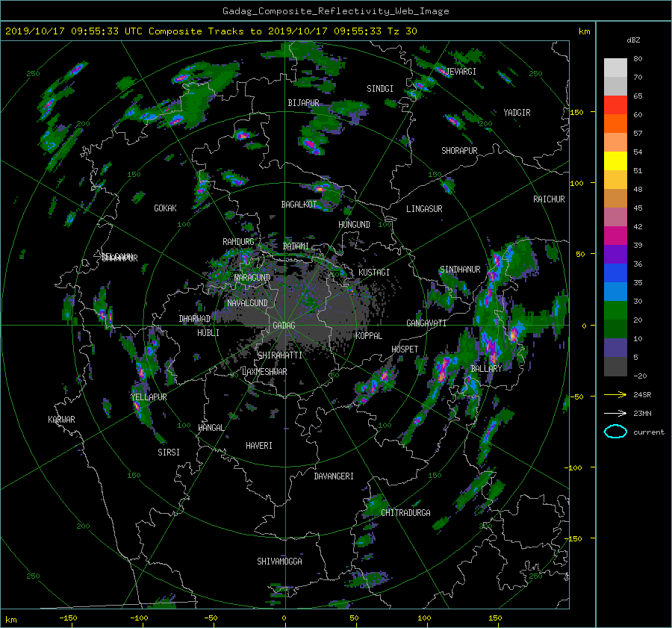Pick the blue 35 dBZ color swatch
The height and width of the screenshot is (628, 672).
click(615, 273)
